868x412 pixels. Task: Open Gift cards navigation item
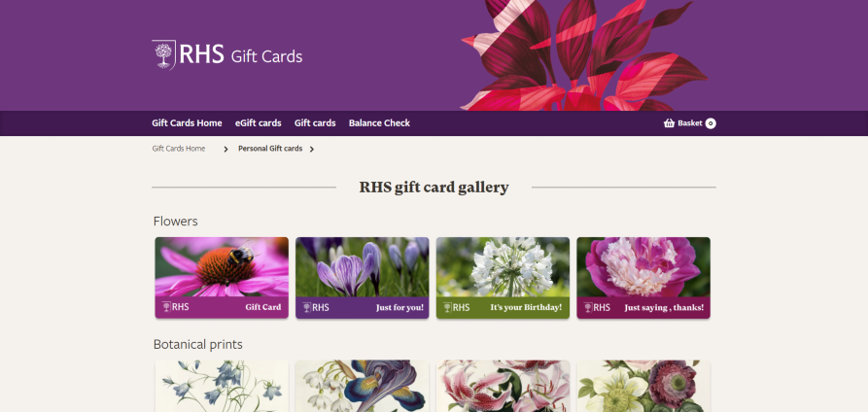(x=315, y=123)
